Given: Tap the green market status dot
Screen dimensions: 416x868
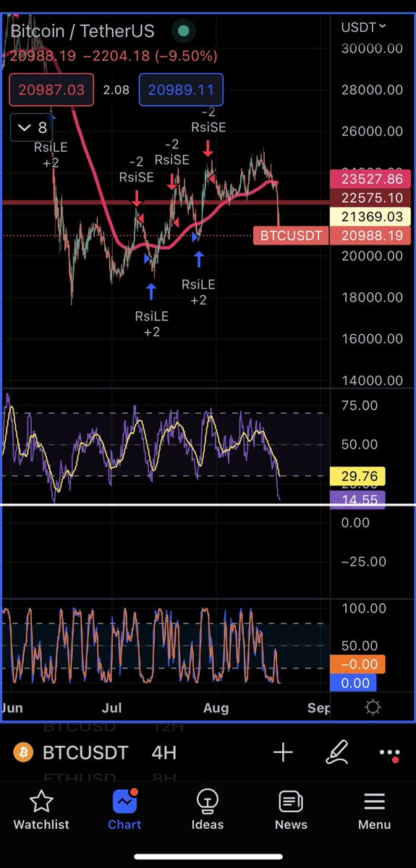Looking at the screenshot, I should tap(184, 31).
